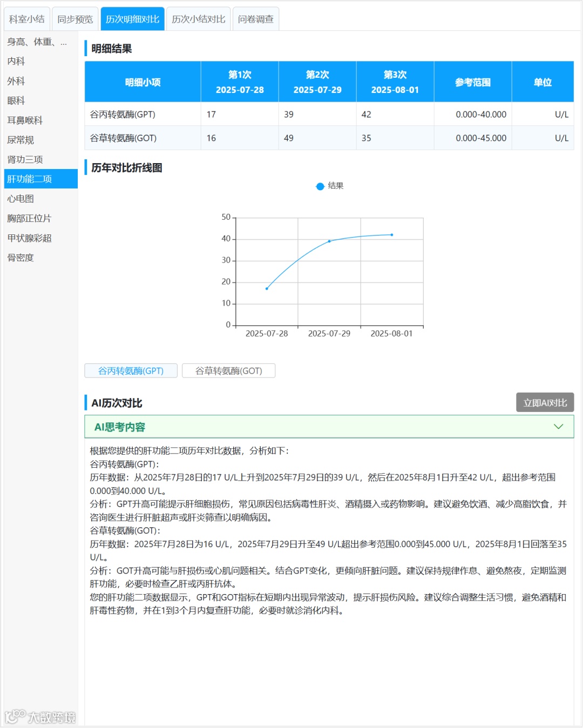Viewport: 583px width, 728px height.
Task: Click the 参考范围 column header
Action: coord(473,82)
